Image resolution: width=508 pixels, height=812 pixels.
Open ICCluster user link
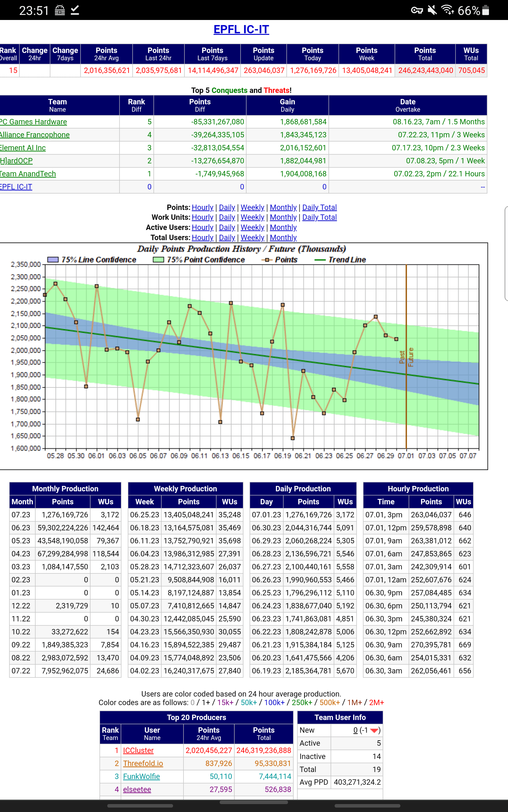138,750
